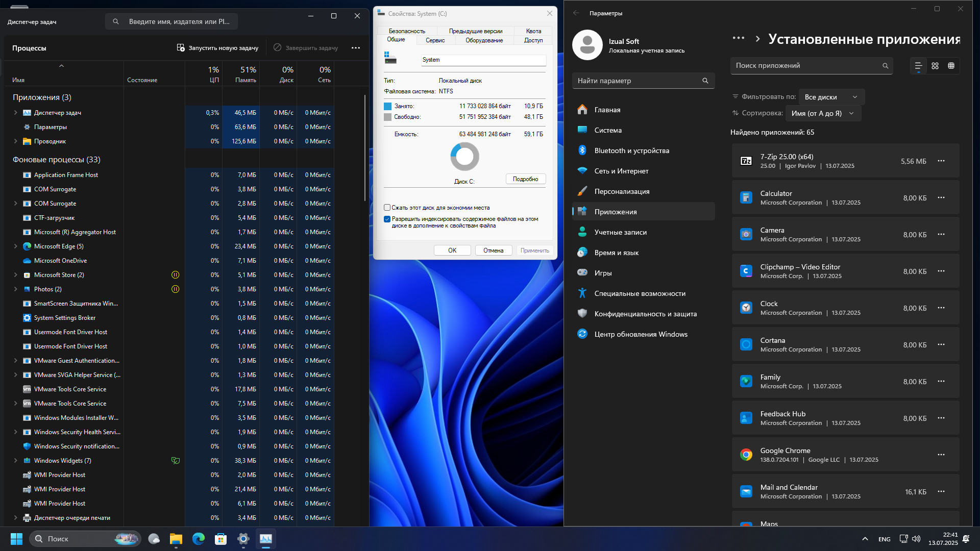Switch to the Безопасность tab
Screen dimensions: 980x551
point(407,31)
